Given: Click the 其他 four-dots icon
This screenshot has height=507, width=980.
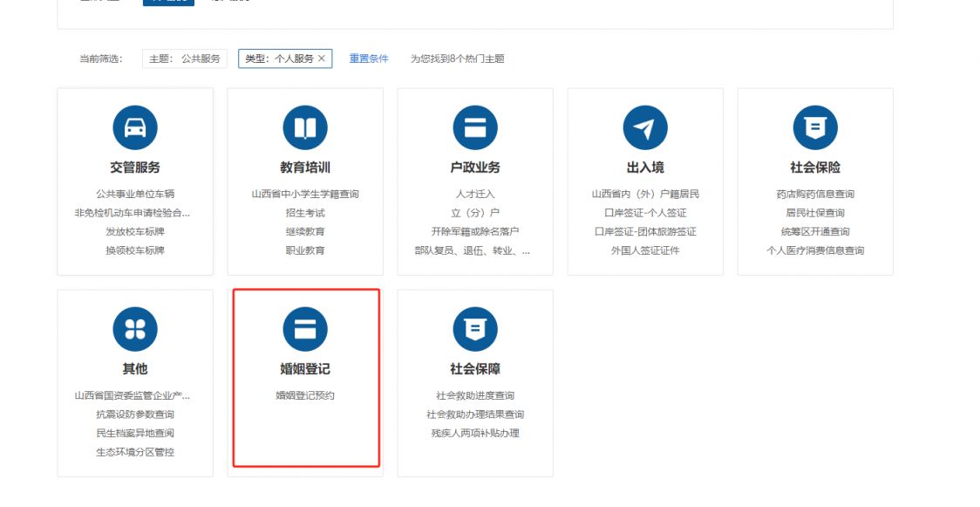Looking at the screenshot, I should [135, 330].
